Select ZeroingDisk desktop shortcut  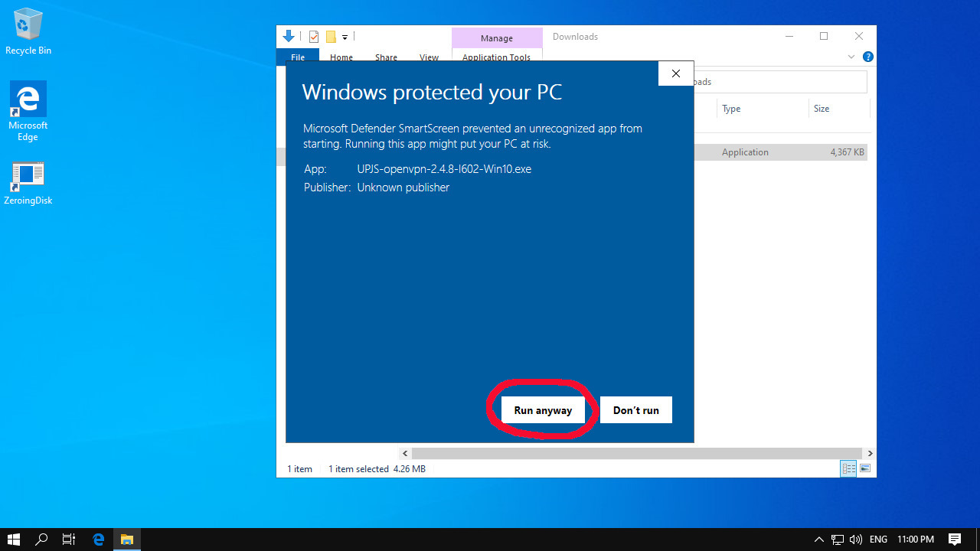point(28,184)
